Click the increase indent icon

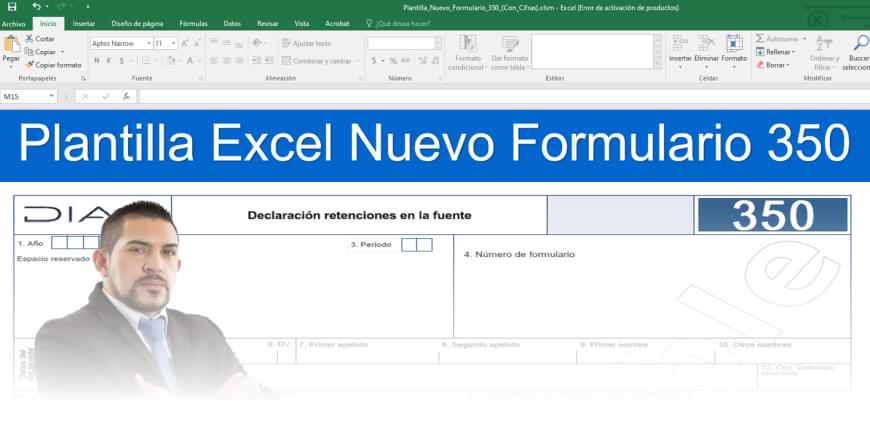269,60
